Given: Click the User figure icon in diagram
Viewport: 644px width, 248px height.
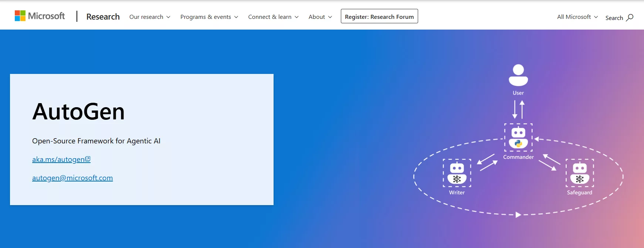Looking at the screenshot, I should click(x=518, y=75).
